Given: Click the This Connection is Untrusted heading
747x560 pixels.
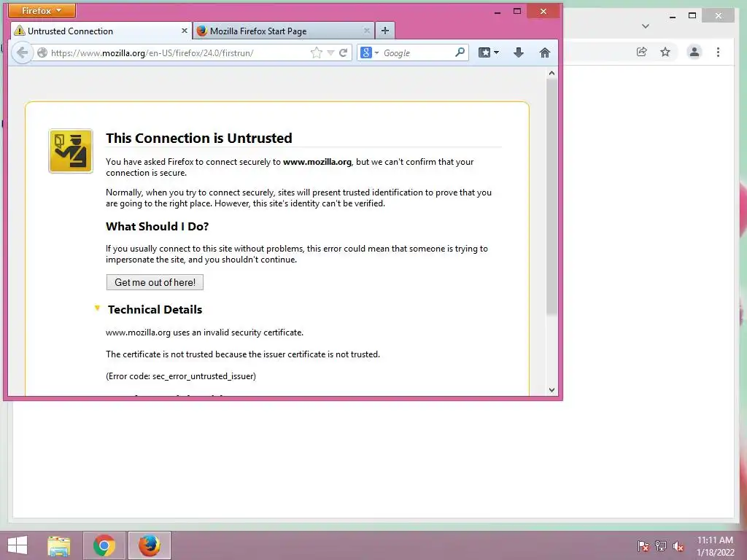Looking at the screenshot, I should 199,138.
